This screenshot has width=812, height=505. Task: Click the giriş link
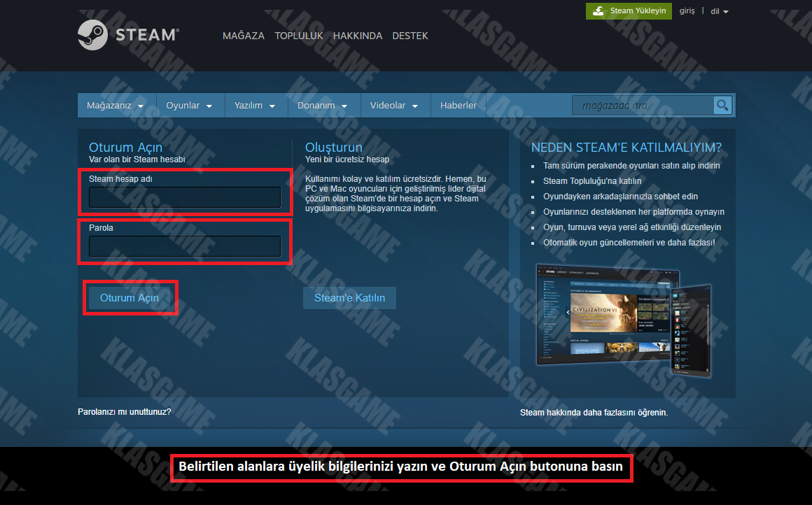pyautogui.click(x=687, y=11)
